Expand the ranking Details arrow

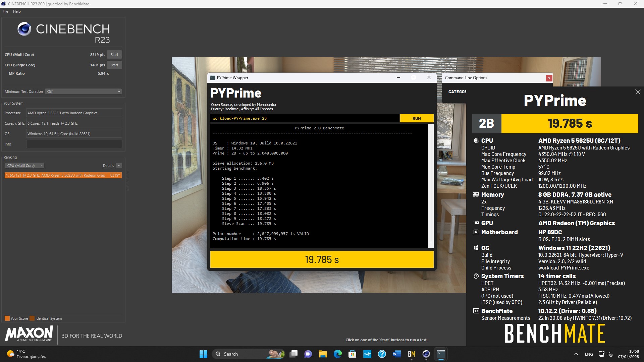119,166
